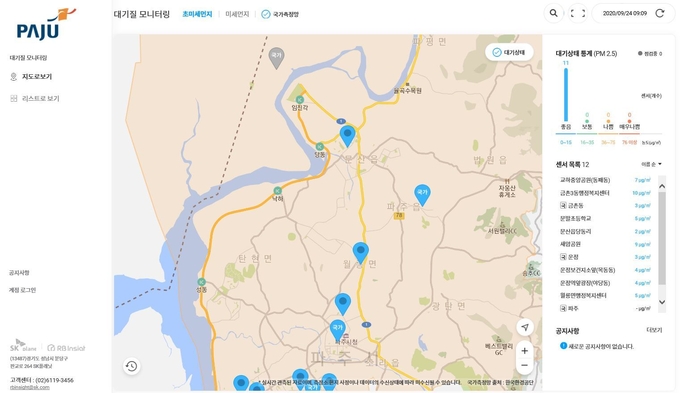This screenshot has height=393, width=680.
Task: Open search with the magnifier icon
Action: pyautogui.click(x=553, y=13)
